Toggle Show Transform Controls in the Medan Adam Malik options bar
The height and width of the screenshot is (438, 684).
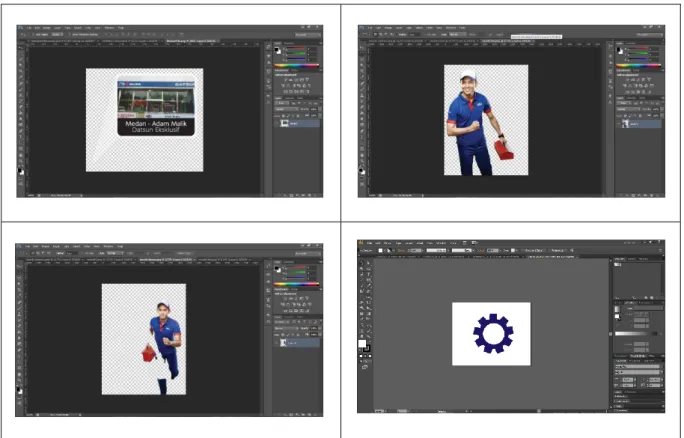coord(69,34)
